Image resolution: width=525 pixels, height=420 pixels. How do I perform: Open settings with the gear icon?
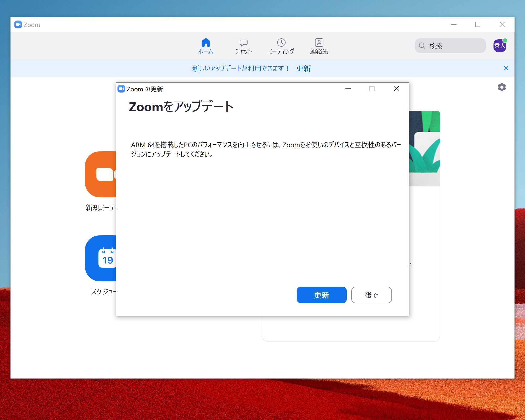[502, 87]
